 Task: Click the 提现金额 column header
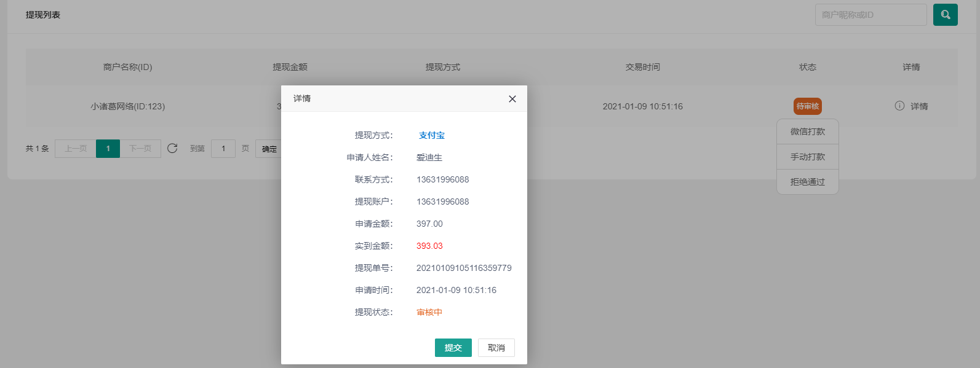(290, 67)
